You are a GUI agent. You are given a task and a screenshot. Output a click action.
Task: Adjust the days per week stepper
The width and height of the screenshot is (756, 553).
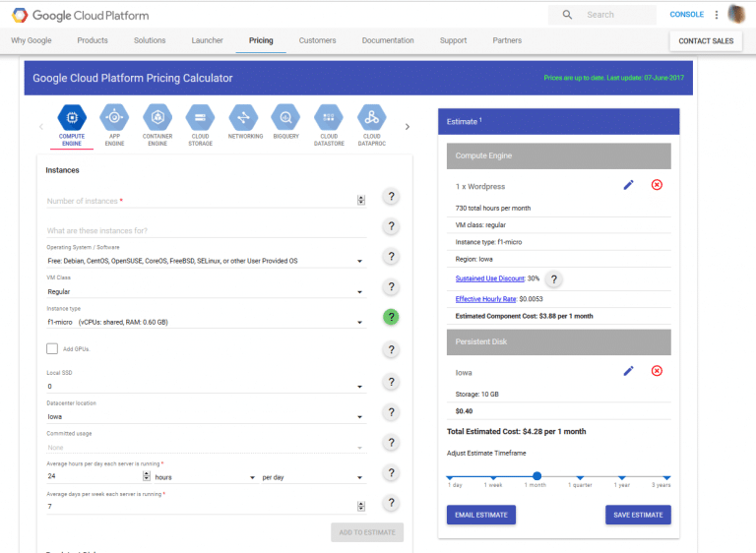pos(361,506)
